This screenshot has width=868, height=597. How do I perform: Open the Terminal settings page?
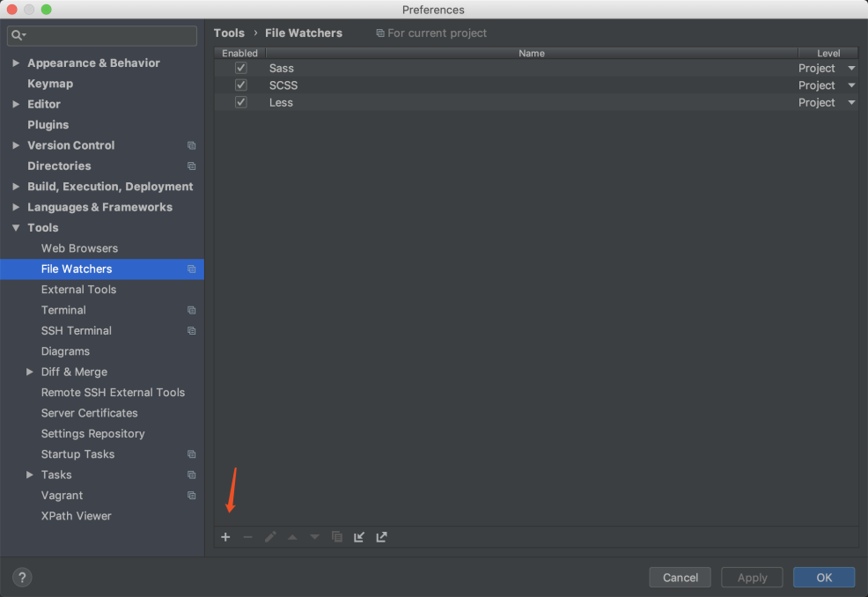tap(63, 310)
